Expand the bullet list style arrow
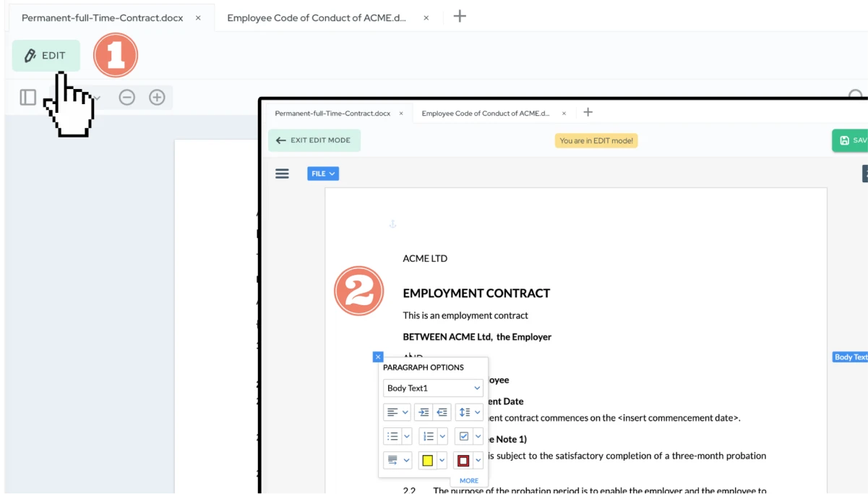 point(406,436)
